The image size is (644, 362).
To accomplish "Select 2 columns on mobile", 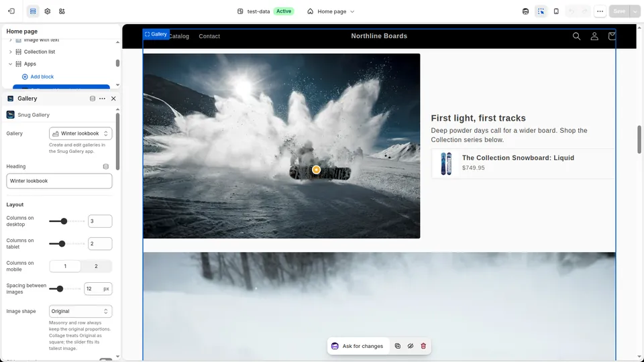I will tap(96, 266).
